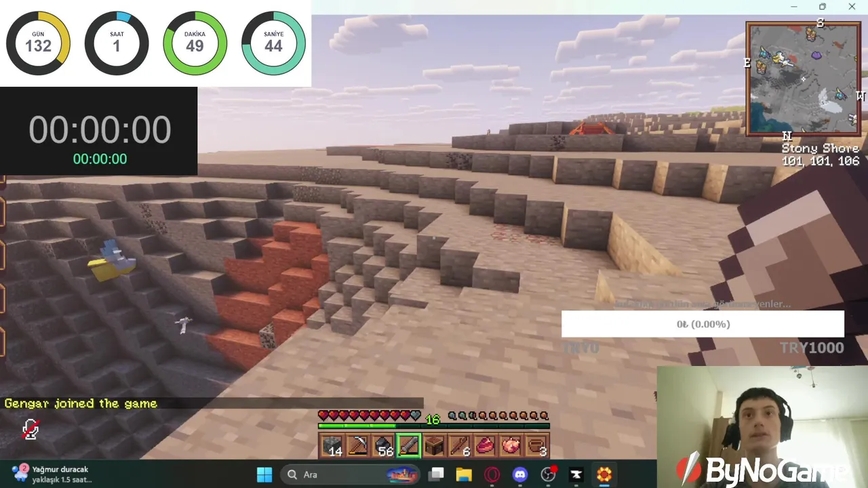This screenshot has height=488, width=868.
Task: Click the muted microphone icon
Action: 31,429
